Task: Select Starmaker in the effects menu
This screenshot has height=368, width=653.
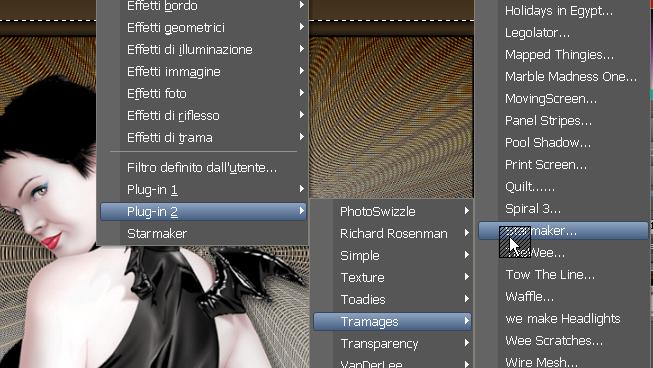Action: [203, 234]
